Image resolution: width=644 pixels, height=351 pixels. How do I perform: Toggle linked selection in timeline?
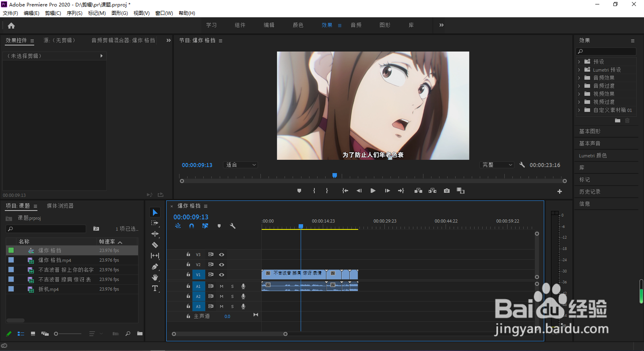(205, 226)
